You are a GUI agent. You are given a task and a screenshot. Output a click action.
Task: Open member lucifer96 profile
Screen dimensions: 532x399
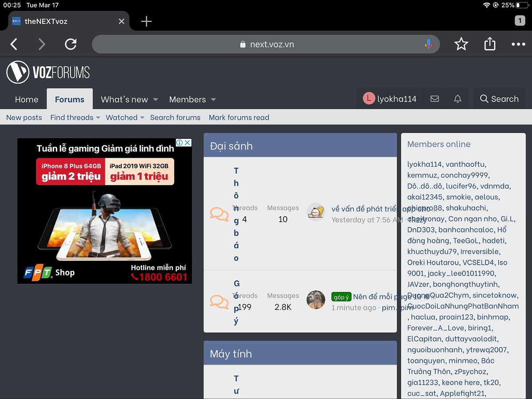pyautogui.click(x=461, y=186)
